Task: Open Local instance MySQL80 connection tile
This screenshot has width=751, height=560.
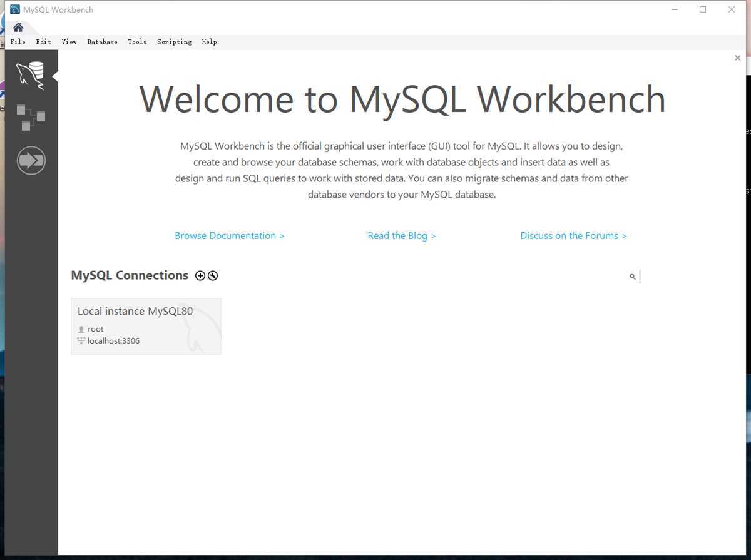Action: (146, 326)
